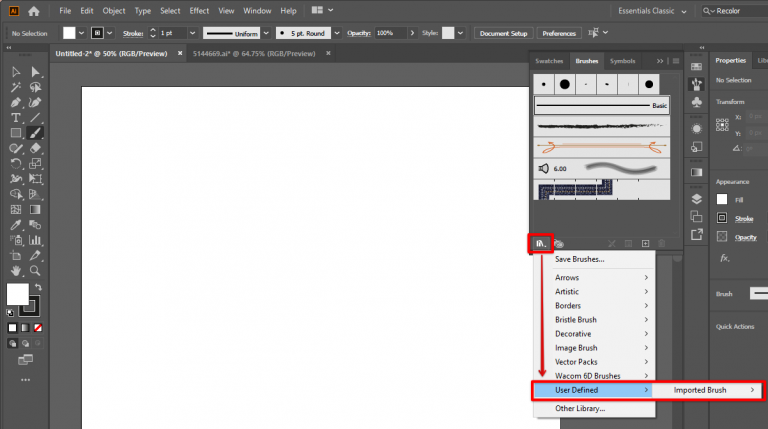The width and height of the screenshot is (768, 429).
Task: Expand the Artistic brushes submenu
Action: coord(600,291)
